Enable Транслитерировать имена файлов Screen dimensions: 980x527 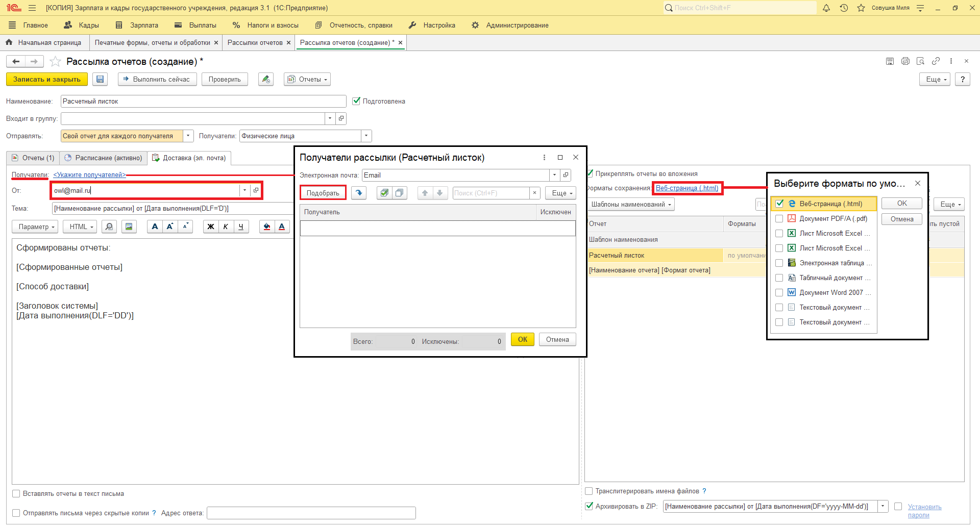[589, 491]
